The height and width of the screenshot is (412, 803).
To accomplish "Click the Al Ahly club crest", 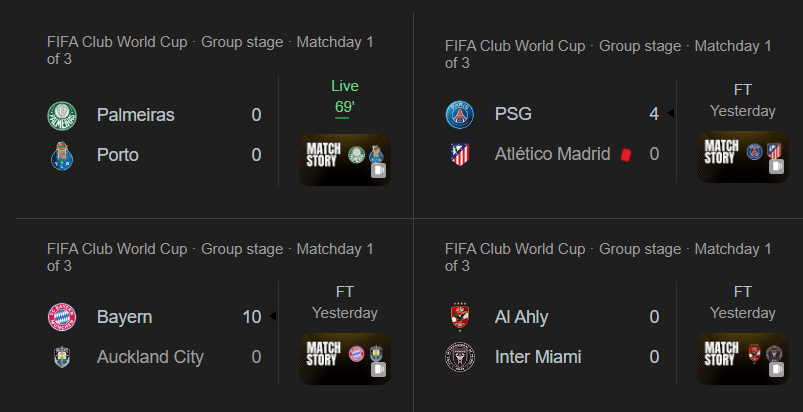I will [x=460, y=317].
